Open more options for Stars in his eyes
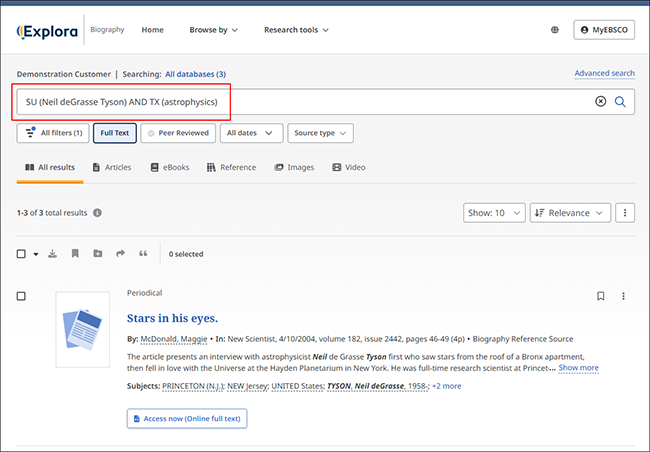The height and width of the screenshot is (452, 650). click(623, 296)
